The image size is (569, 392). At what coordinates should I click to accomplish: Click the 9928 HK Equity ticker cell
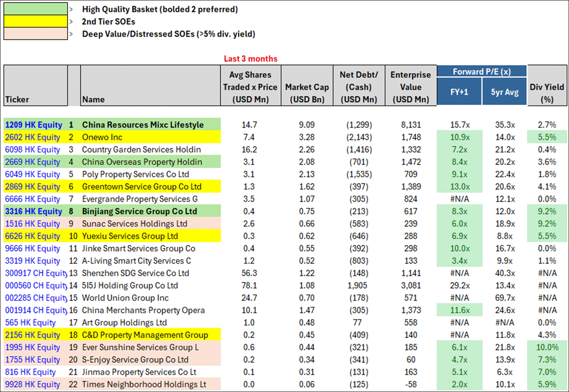36,384
